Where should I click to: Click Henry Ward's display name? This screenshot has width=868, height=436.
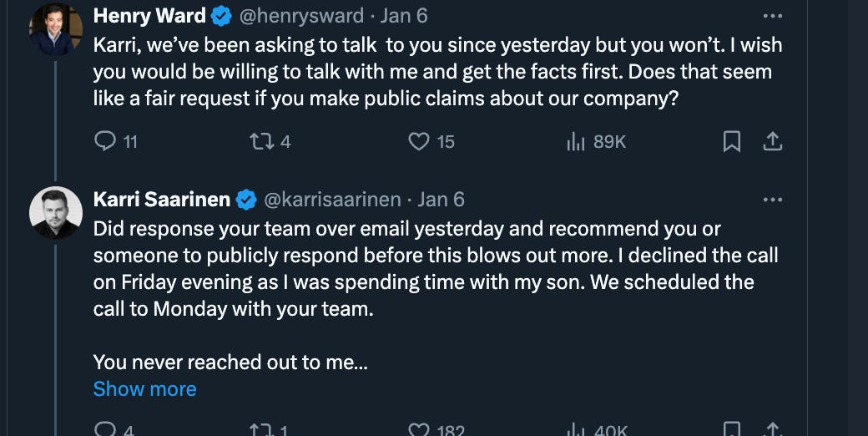149,16
